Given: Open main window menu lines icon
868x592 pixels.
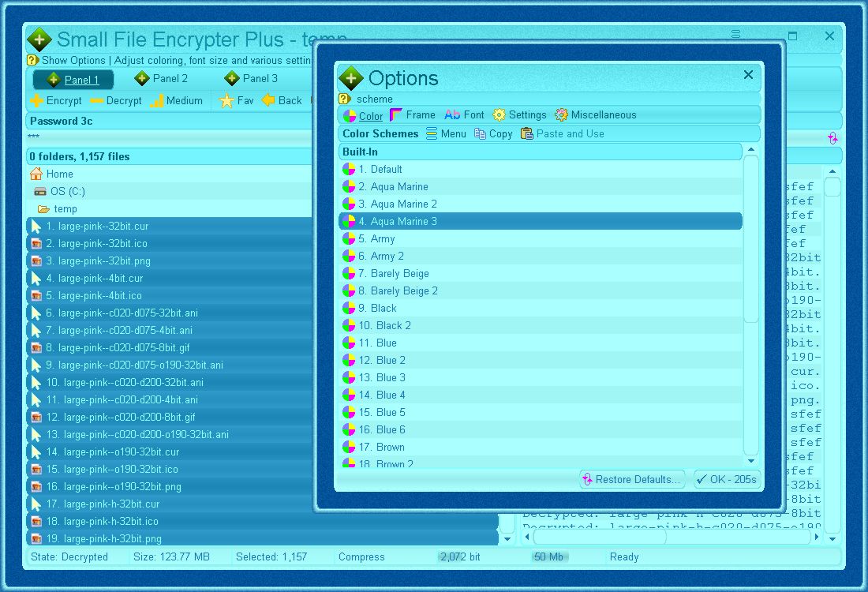Looking at the screenshot, I should [735, 34].
